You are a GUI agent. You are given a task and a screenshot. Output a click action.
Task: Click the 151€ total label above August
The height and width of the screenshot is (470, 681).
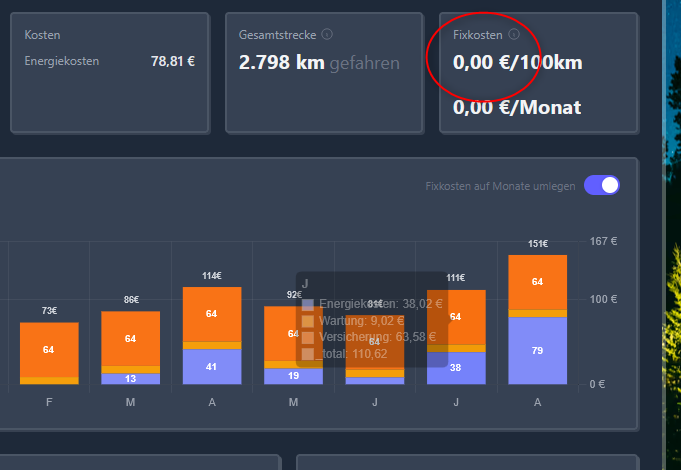(x=538, y=244)
